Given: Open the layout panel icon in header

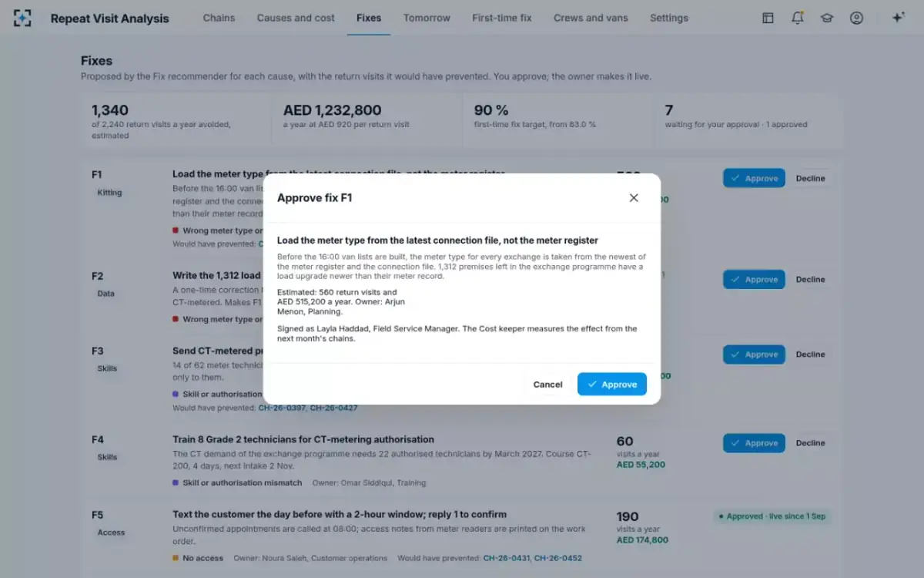Looking at the screenshot, I should [x=768, y=18].
